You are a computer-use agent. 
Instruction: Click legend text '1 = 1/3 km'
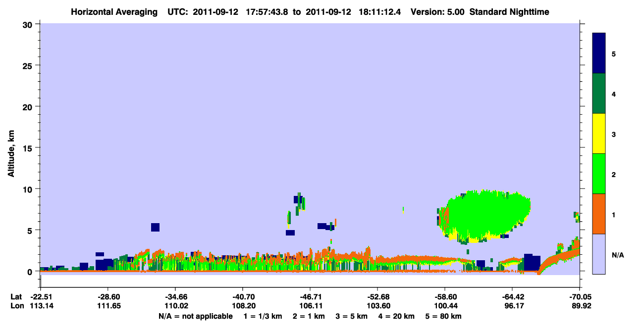263,316
